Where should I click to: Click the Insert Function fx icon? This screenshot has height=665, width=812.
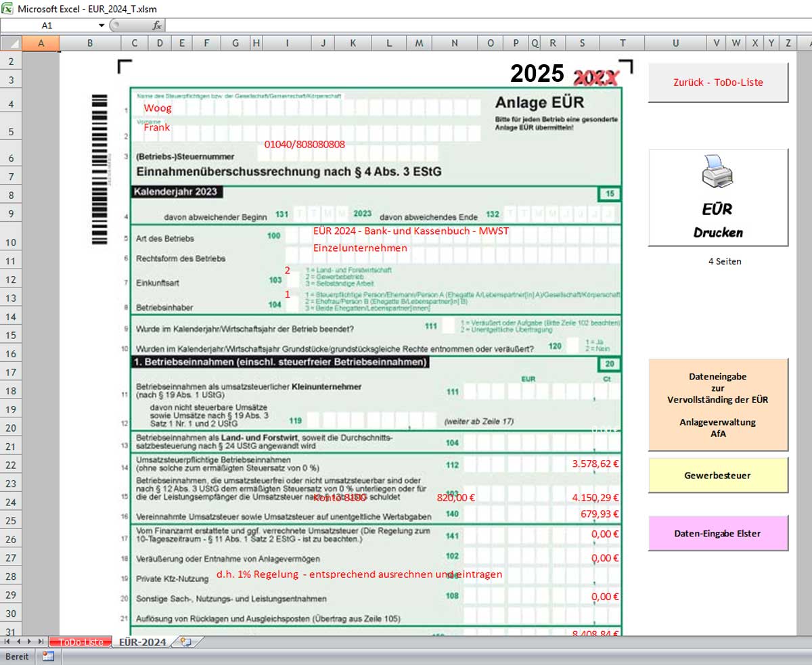157,25
